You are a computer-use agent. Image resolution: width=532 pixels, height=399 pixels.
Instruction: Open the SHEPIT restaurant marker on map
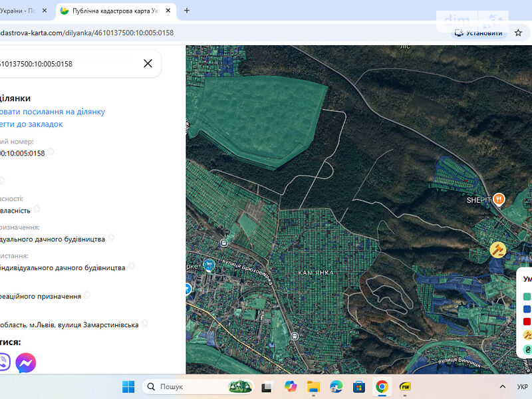pos(498,199)
